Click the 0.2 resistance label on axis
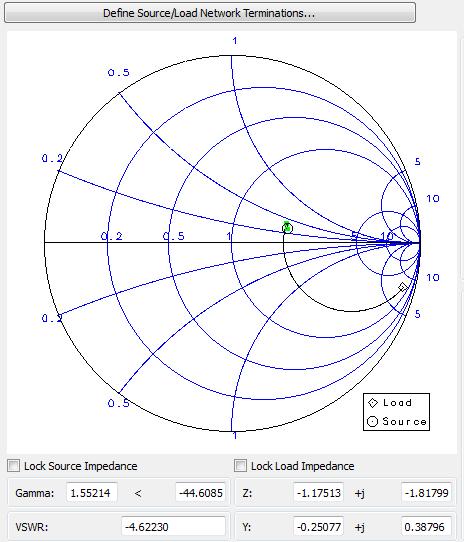This screenshot has width=464, height=542. click(111, 236)
